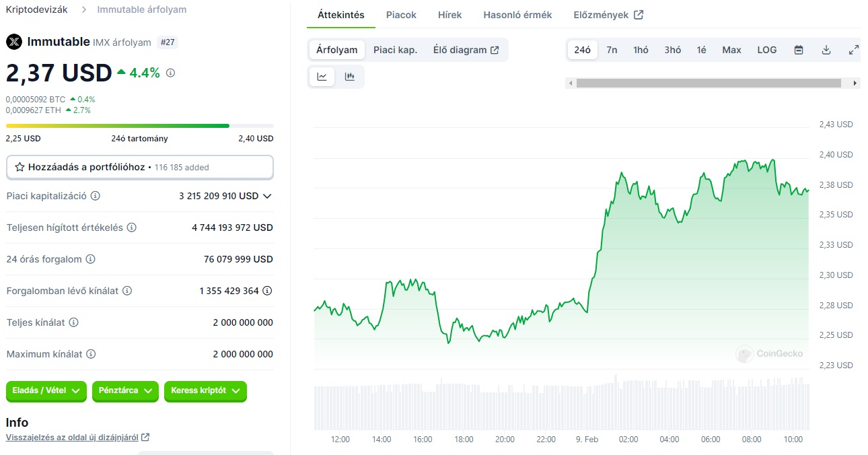Click external link icon in Élő diagram
868x455 pixels.
[x=495, y=50]
